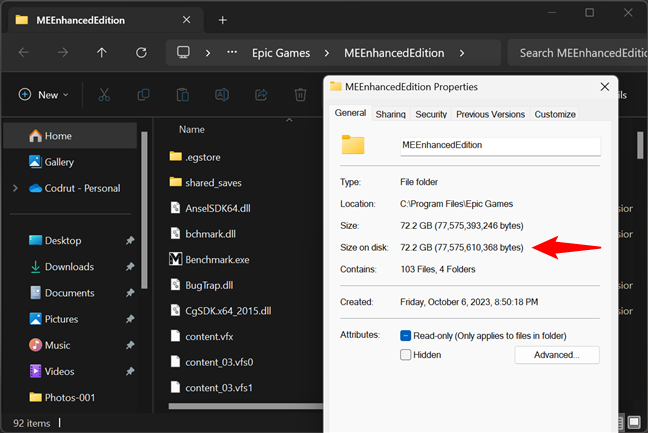Expand the Codrut - Personal tree node
Image resolution: width=648 pixels, height=433 pixels.
tap(14, 188)
